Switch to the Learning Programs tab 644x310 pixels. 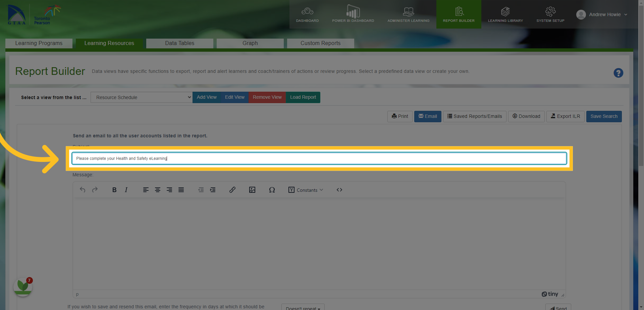39,43
